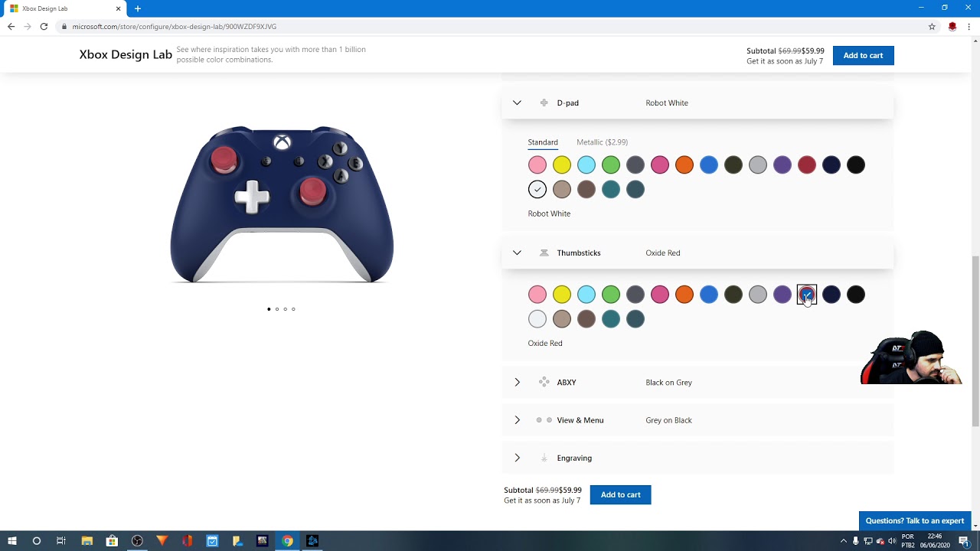Show the second controller view dot
This screenshot has height=551, width=980.
(x=277, y=309)
